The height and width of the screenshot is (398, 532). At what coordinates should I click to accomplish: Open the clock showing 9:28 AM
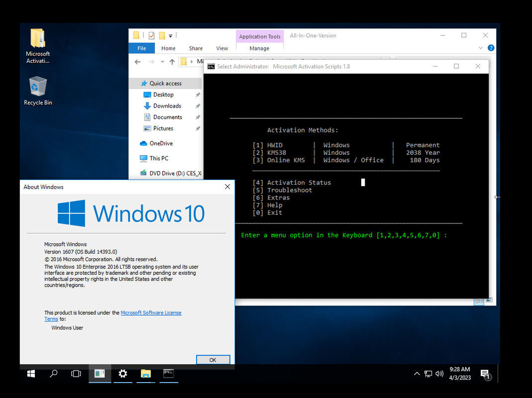[460, 374]
